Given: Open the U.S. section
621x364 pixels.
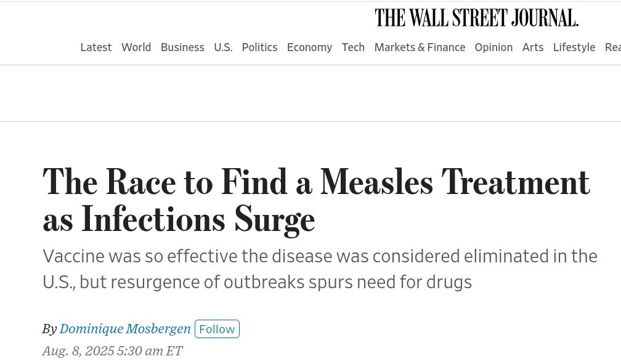Looking at the screenshot, I should (223, 47).
